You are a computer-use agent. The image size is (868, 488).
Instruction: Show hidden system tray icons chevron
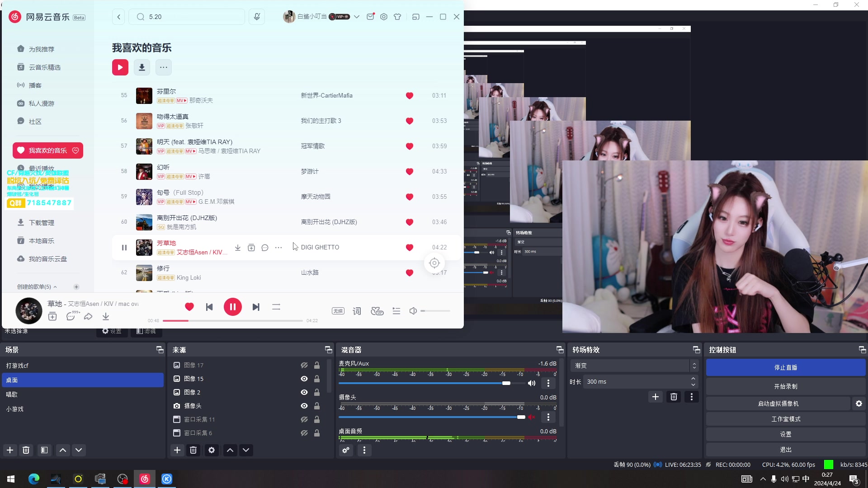coord(763,479)
